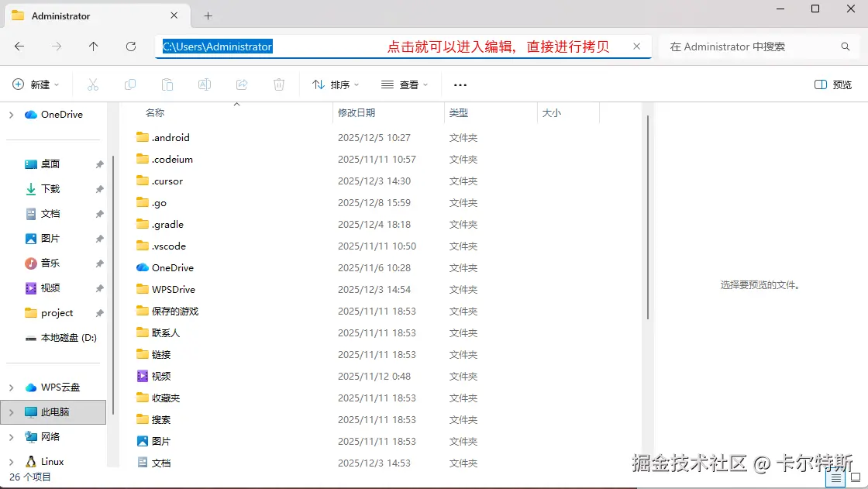Open 图片 in the quick access list
This screenshot has width=868, height=489.
(x=50, y=239)
